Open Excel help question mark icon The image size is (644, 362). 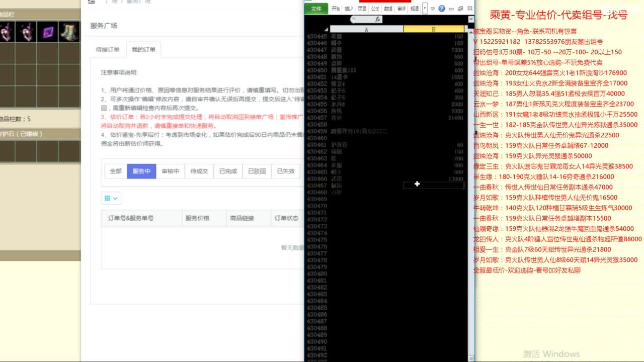[441, 9]
